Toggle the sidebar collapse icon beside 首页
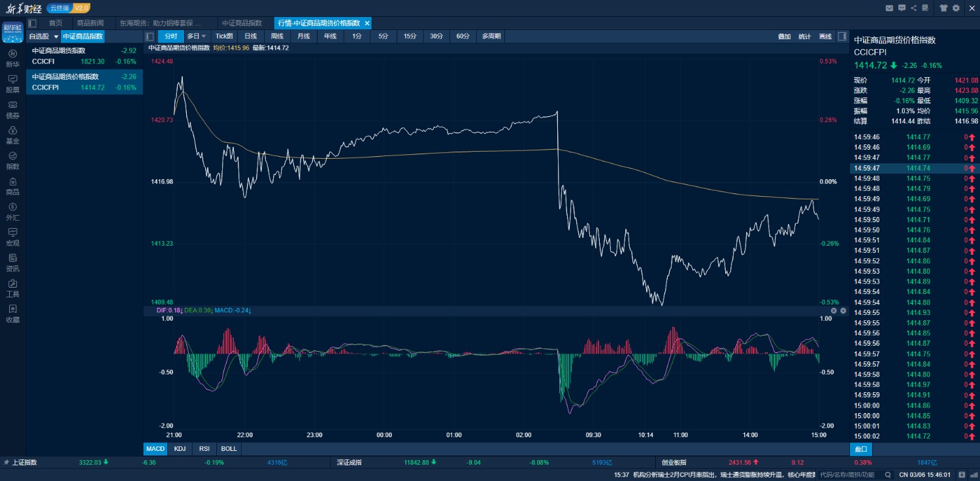Viewport: 980px width, 481px height. [32, 23]
